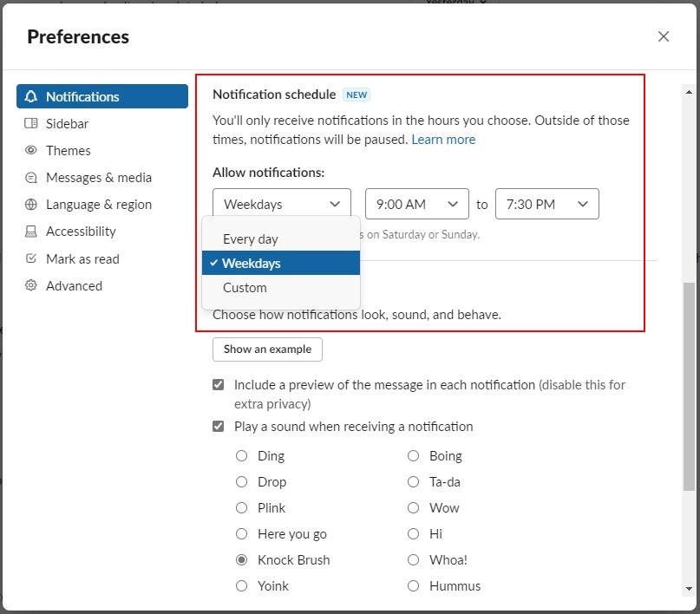The width and height of the screenshot is (700, 614).
Task: Open the 7:30 PM end time dropdown
Action: tap(546, 203)
